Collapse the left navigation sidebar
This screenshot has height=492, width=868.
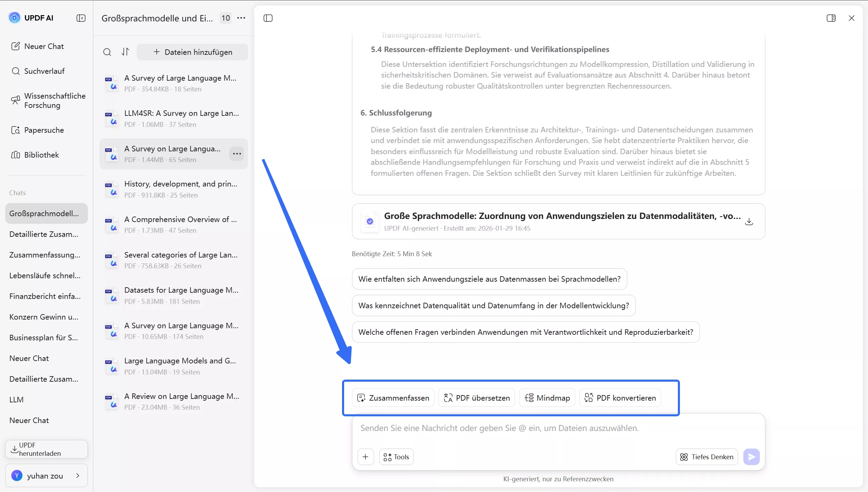pos(81,18)
